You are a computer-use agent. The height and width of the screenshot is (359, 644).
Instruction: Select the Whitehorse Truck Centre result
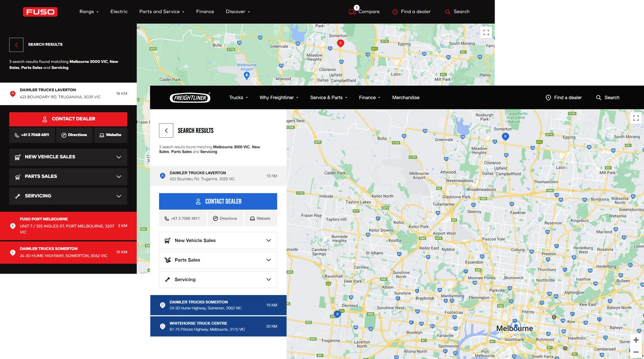pos(218,326)
